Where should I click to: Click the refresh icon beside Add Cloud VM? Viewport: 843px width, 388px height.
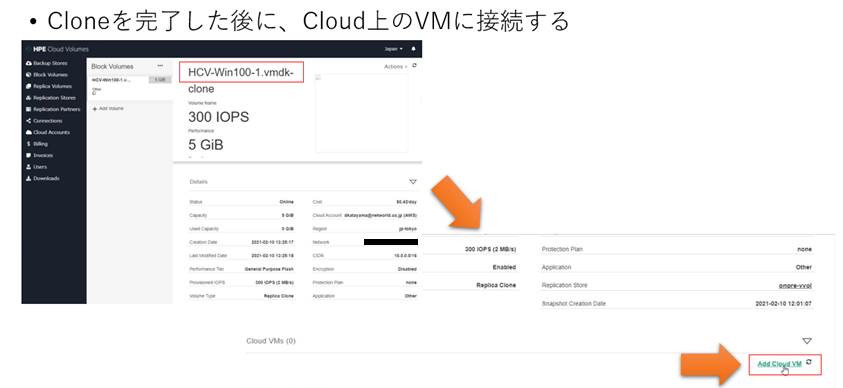pyautogui.click(x=809, y=363)
